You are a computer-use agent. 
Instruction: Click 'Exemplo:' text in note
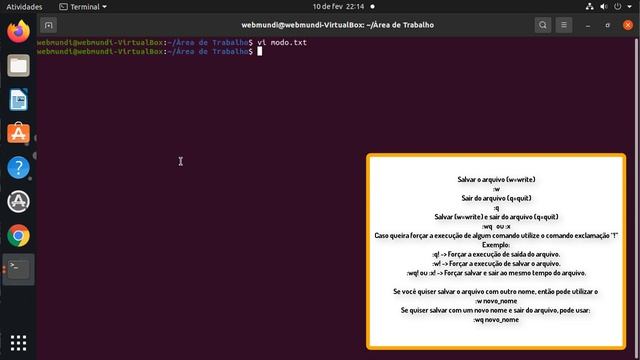[x=496, y=245]
